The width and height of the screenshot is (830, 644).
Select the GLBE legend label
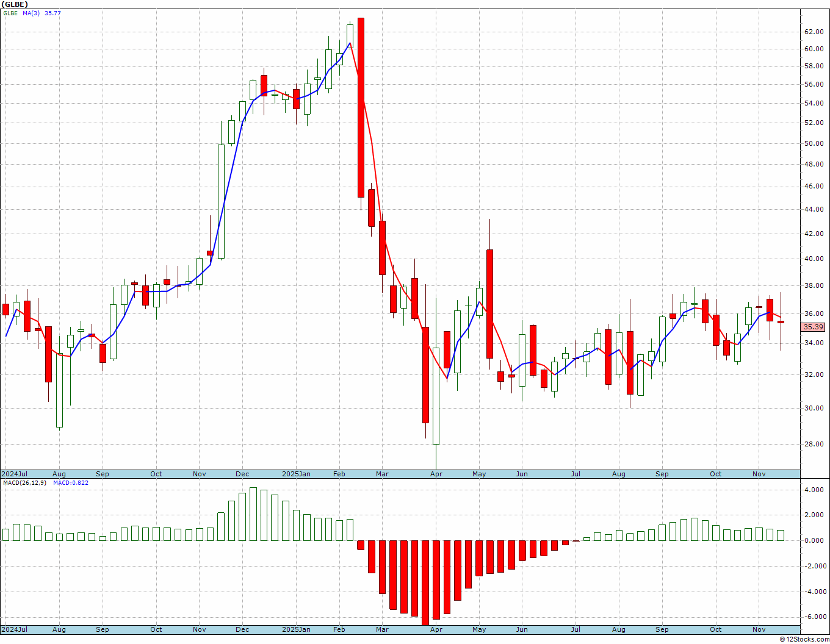pos(10,13)
